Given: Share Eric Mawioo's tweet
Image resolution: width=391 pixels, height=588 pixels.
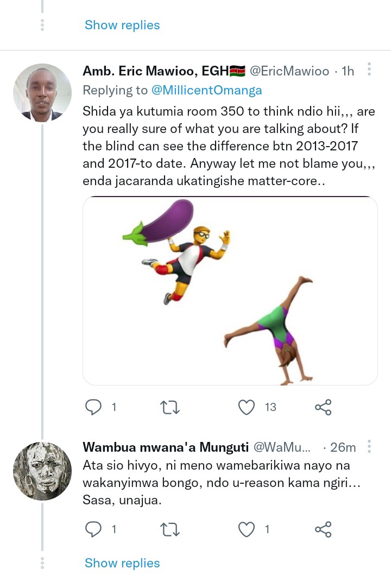Looking at the screenshot, I should point(323,407).
